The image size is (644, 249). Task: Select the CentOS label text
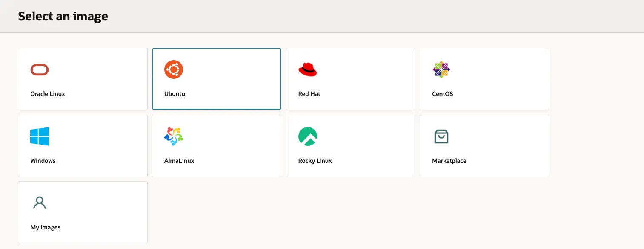(x=443, y=94)
